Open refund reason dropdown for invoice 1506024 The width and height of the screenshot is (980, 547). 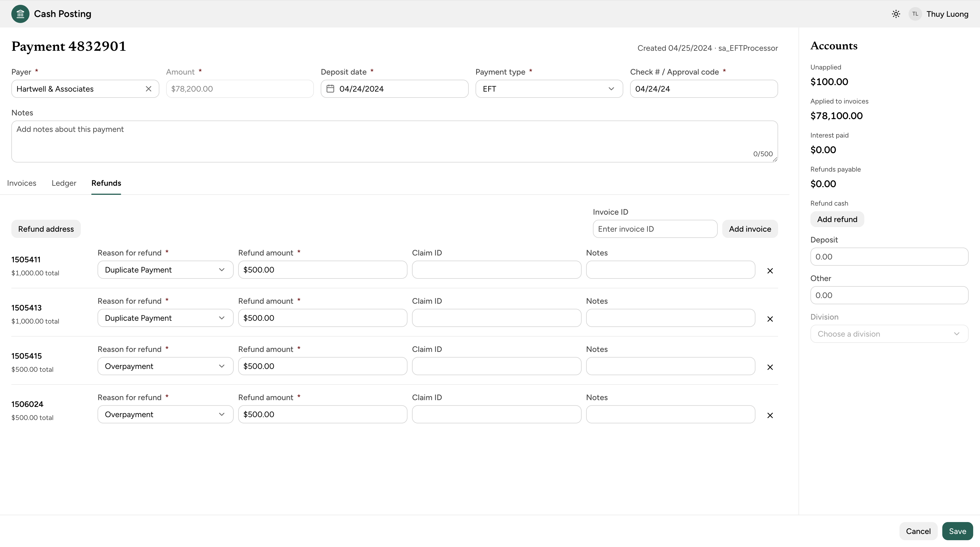coord(165,414)
